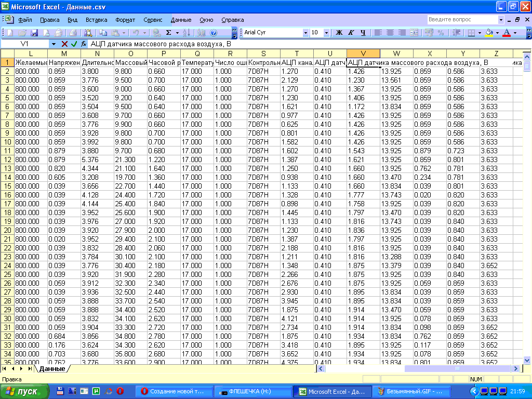Switch to Безымянный.GIF taskbar window

coord(411,391)
